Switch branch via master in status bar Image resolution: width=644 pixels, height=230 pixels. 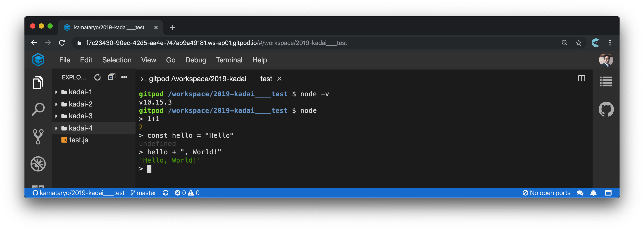click(x=144, y=193)
